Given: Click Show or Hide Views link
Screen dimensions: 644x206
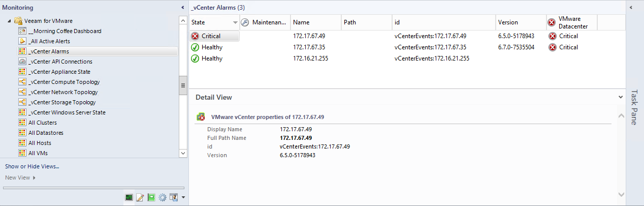Looking at the screenshot, I should pyautogui.click(x=32, y=166).
